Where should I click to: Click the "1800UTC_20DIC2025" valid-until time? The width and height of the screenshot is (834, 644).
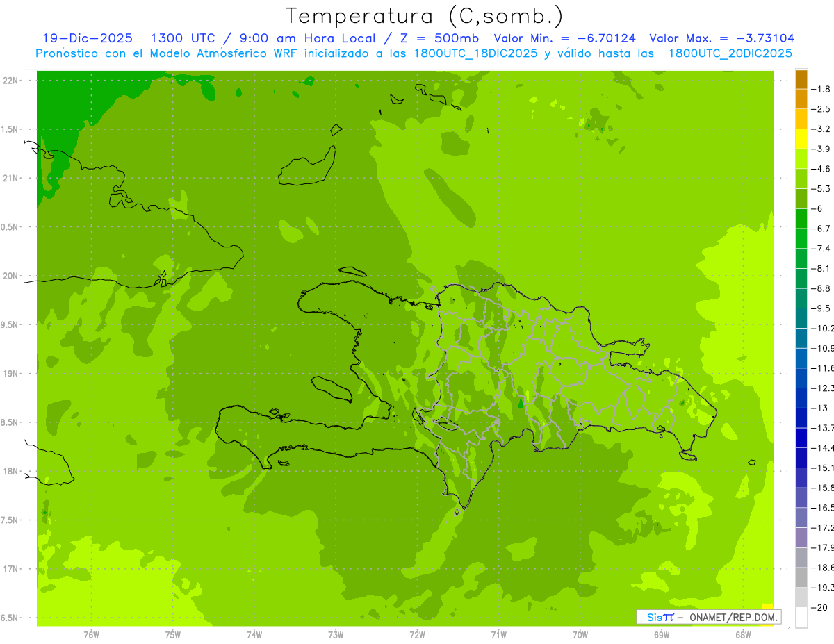730,53
